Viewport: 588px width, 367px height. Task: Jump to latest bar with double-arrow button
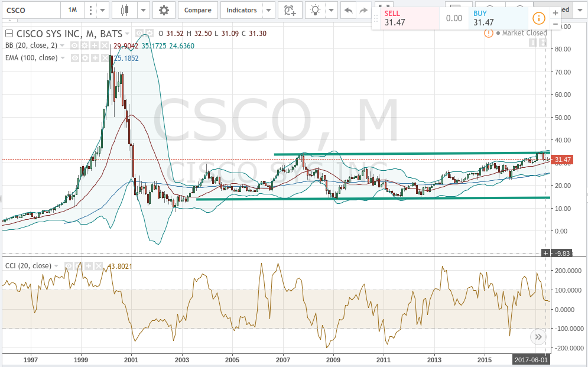[538, 337]
